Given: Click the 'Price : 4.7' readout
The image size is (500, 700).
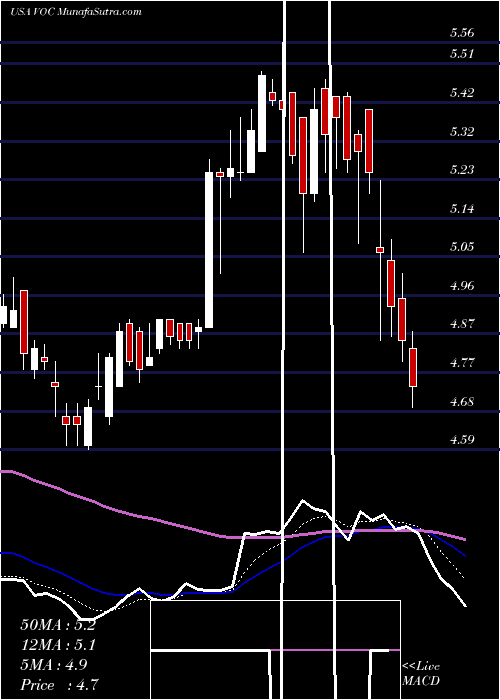Looking at the screenshot, I should [59, 684].
